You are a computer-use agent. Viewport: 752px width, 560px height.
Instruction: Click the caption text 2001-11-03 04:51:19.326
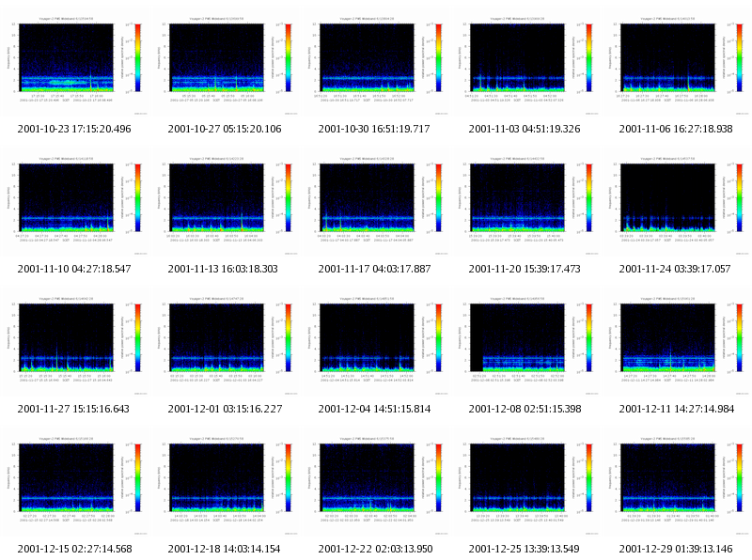(x=525, y=129)
